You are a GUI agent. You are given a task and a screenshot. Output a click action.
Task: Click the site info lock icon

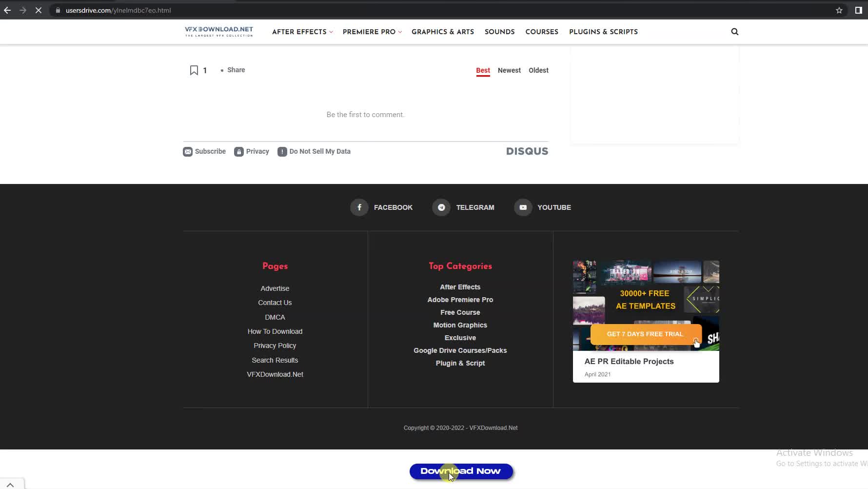click(x=58, y=10)
